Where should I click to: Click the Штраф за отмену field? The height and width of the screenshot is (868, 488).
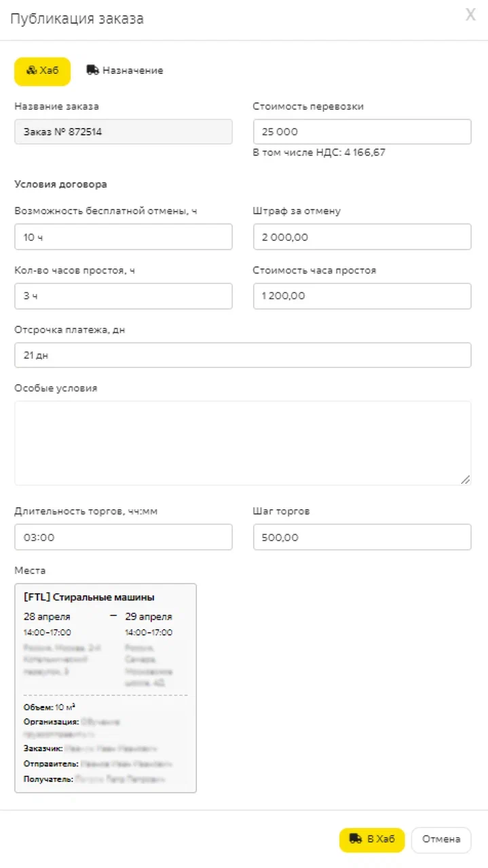[362, 237]
